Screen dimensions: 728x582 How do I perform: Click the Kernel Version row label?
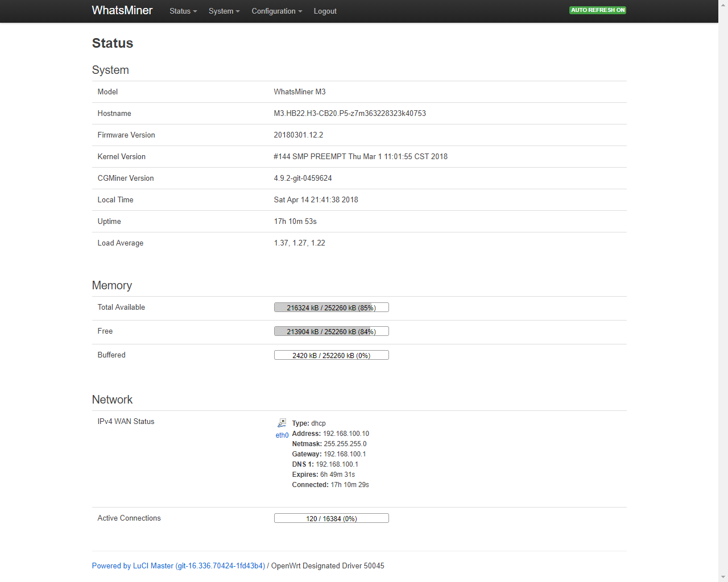point(122,156)
